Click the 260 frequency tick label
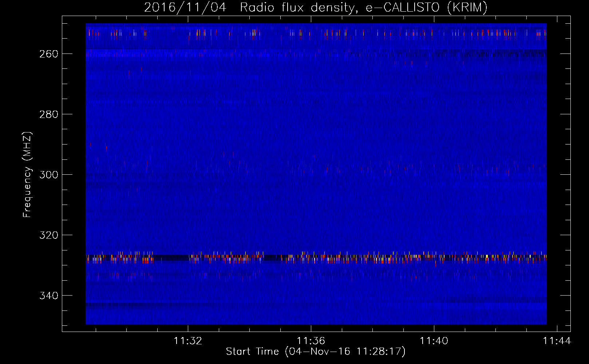 point(48,54)
